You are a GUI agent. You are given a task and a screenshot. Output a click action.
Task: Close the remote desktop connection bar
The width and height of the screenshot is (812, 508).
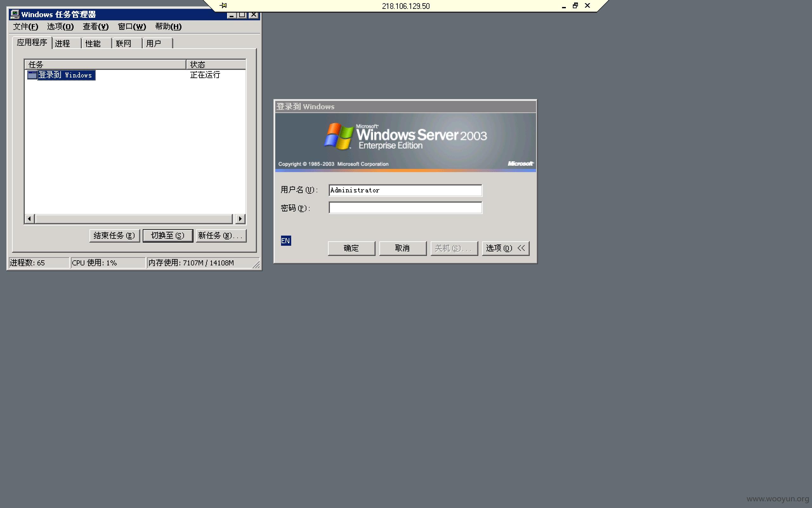coord(587,5)
